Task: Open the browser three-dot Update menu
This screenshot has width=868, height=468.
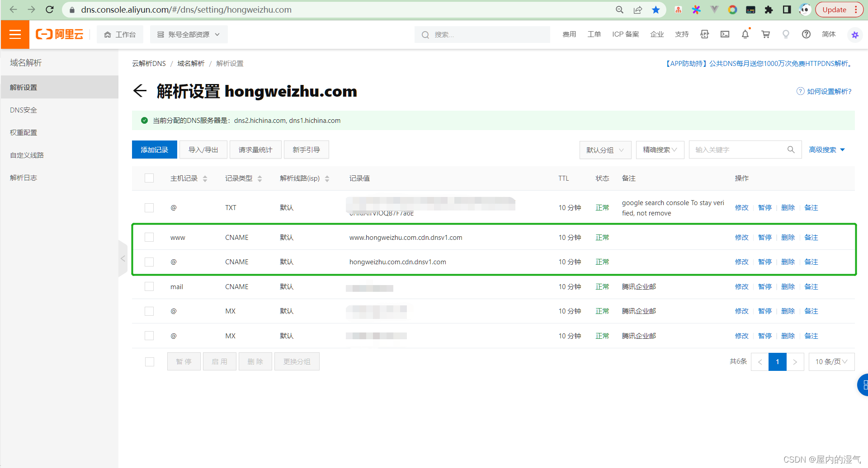Action: pos(856,9)
